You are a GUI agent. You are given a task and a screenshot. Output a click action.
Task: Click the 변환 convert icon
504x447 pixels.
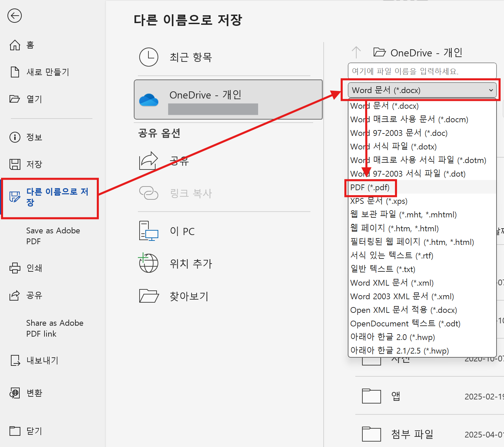coord(15,393)
